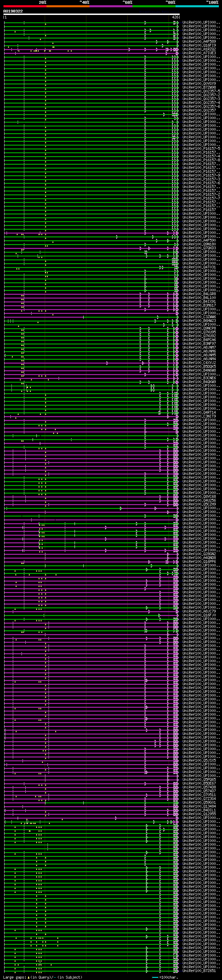Pick the UniRef100_Q13484 row label
The image size is (222, 980).
[199, 806]
